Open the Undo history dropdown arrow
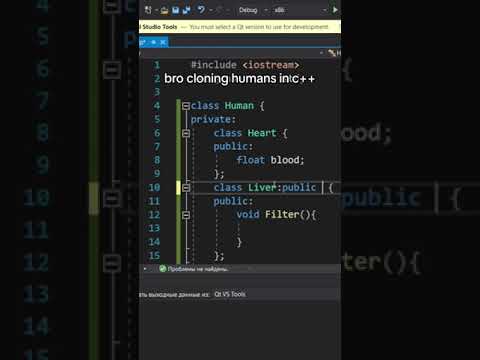This screenshot has height=360, width=480. tap(211, 10)
